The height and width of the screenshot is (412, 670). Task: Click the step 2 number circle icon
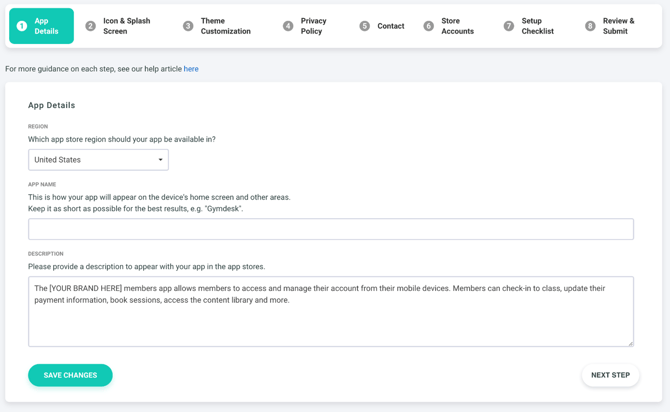tap(91, 26)
